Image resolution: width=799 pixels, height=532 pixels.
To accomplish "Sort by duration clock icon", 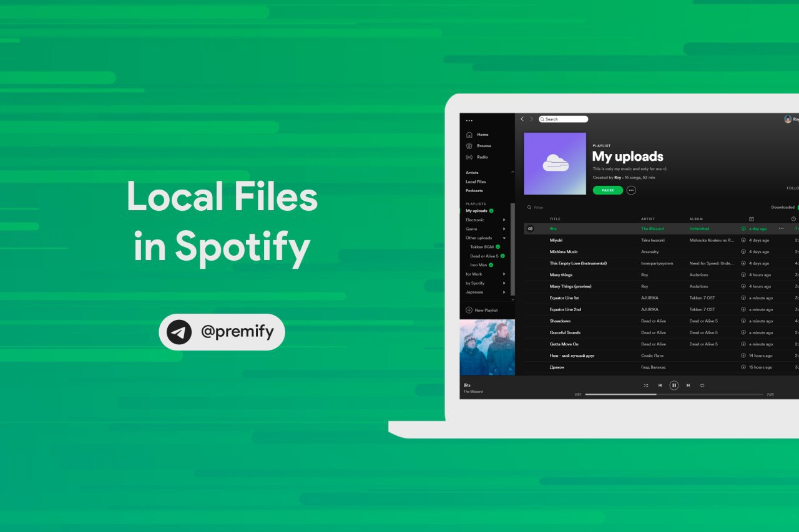I will tap(793, 219).
